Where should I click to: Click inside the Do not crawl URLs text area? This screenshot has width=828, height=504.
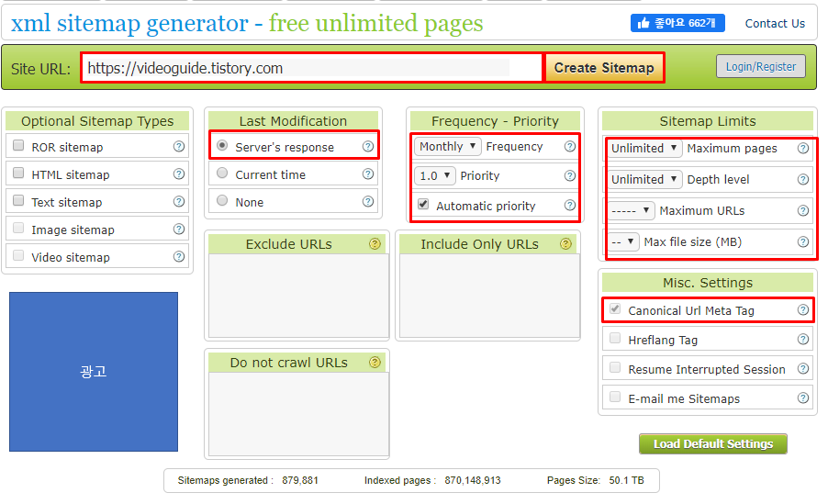click(x=299, y=414)
